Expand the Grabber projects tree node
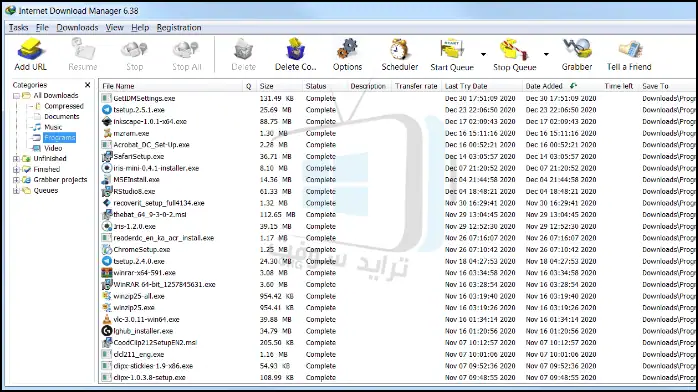The height and width of the screenshot is (392, 698). [16, 180]
